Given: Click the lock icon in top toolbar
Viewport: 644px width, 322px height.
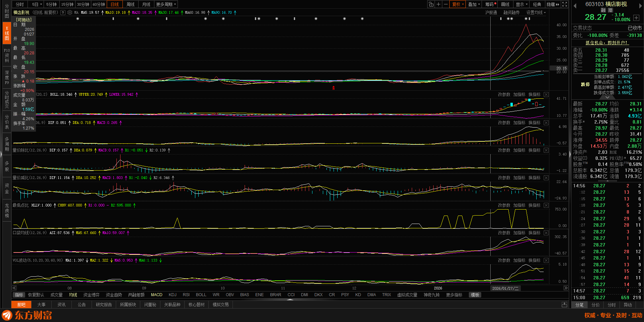Looking at the screenshot, I should 431,4.
